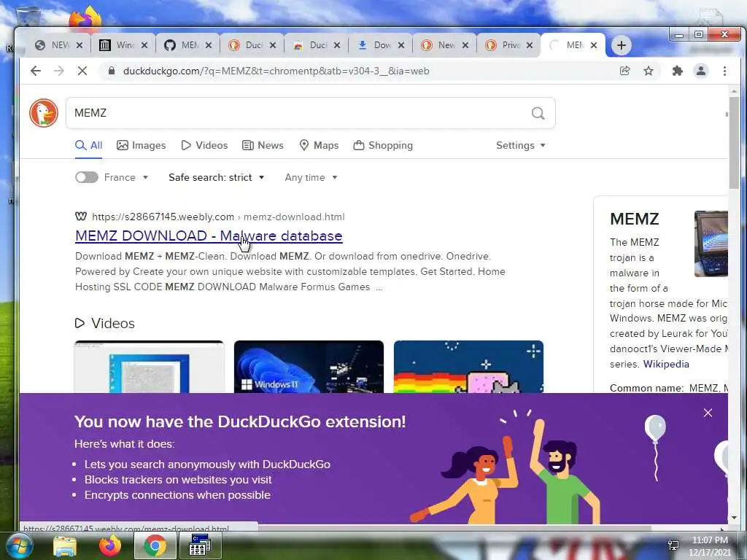Open the Chrome extensions puzzle icon
Image resolution: width=747 pixels, height=560 pixels.
pos(677,71)
